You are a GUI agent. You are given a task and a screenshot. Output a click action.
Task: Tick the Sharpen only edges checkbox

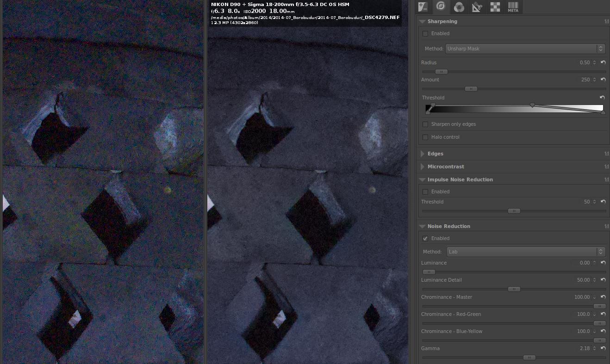pos(425,124)
